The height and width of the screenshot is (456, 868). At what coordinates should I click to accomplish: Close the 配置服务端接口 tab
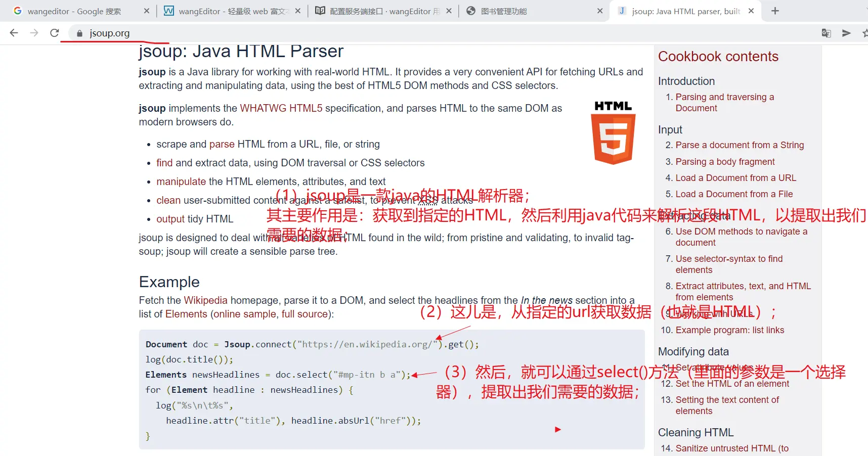pyautogui.click(x=449, y=11)
